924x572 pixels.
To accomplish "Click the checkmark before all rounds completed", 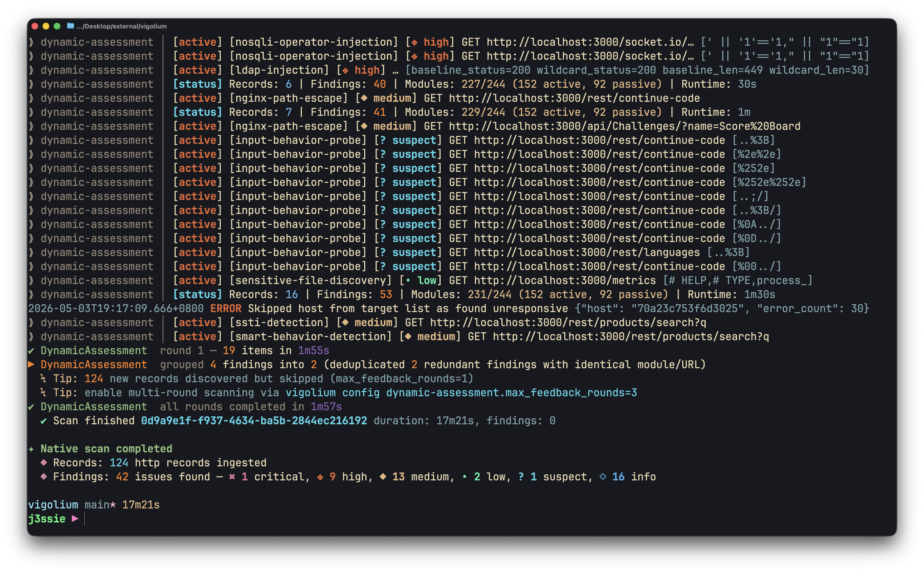I will [x=31, y=407].
